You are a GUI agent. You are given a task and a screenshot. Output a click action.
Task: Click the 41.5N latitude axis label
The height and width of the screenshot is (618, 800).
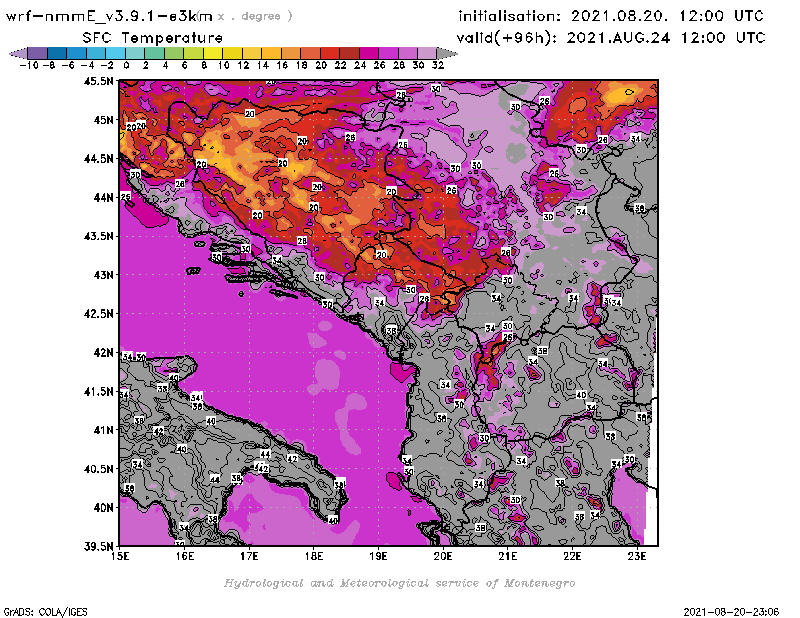[x=98, y=391]
